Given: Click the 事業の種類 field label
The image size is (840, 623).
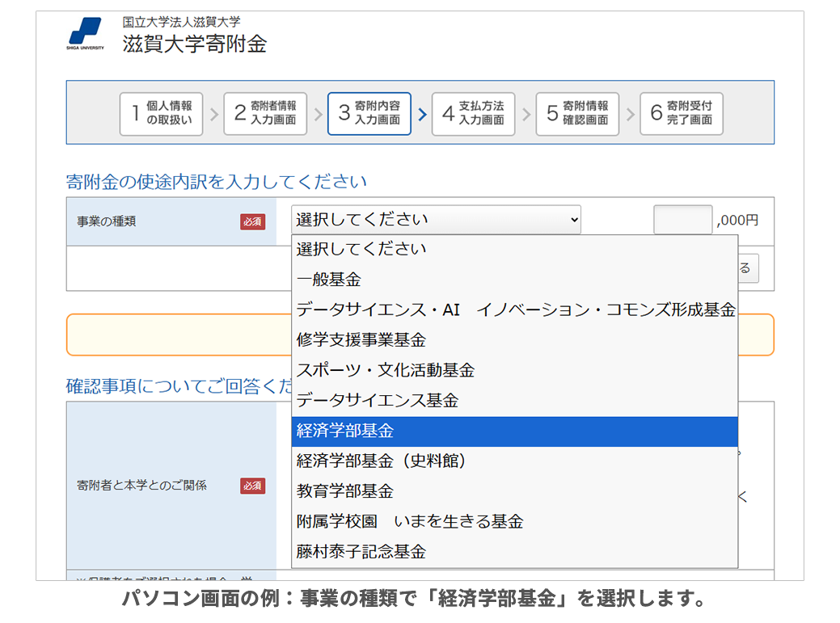Looking at the screenshot, I should pyautogui.click(x=106, y=221).
